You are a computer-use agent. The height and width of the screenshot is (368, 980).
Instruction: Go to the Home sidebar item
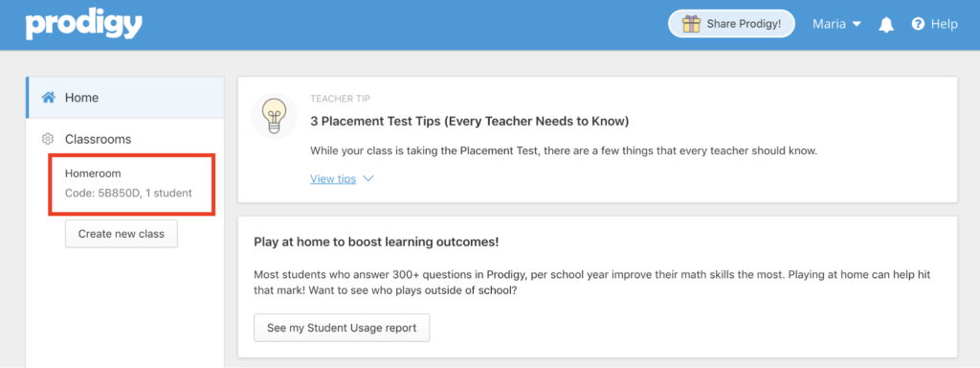coord(125,98)
